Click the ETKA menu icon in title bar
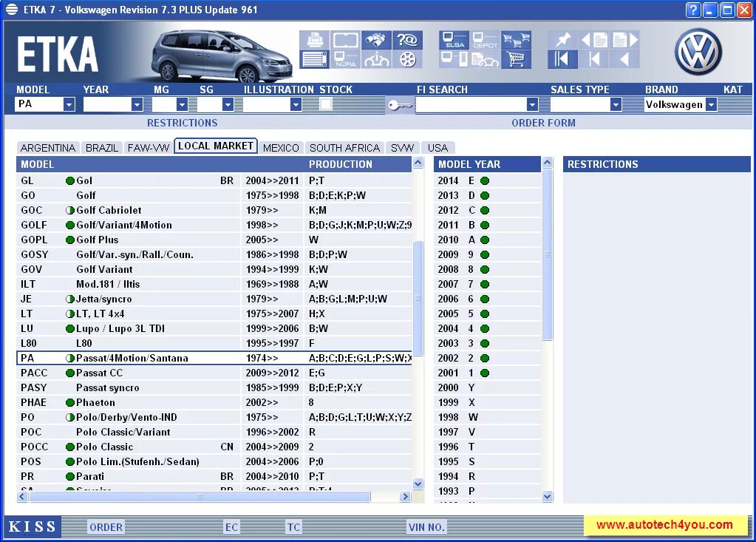The image size is (756, 542). (12, 10)
